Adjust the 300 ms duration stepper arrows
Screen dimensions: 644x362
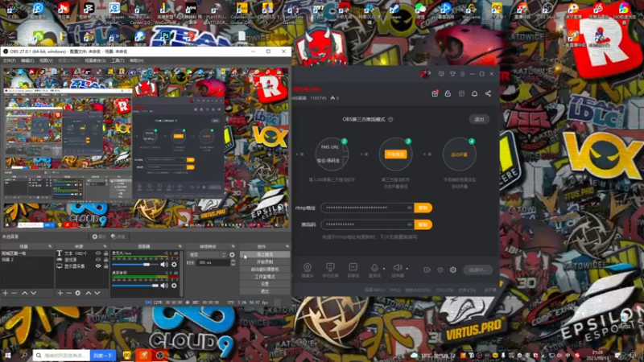[x=233, y=263]
